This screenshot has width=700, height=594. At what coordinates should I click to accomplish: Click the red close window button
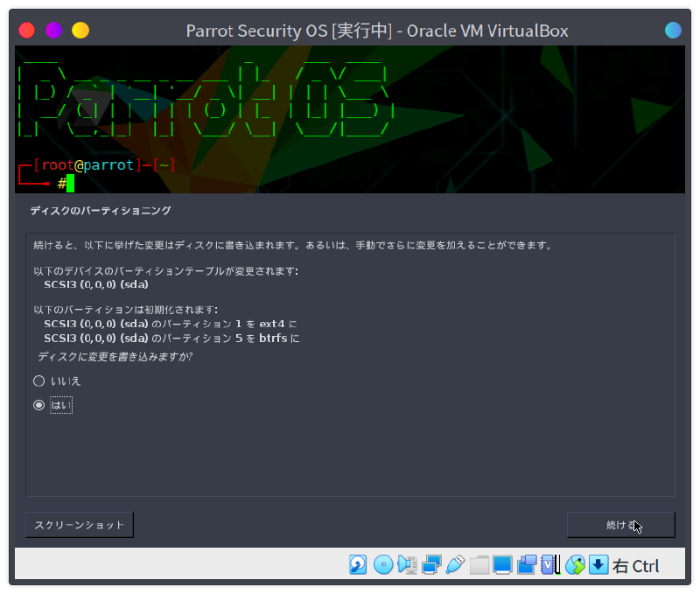pos(27,31)
